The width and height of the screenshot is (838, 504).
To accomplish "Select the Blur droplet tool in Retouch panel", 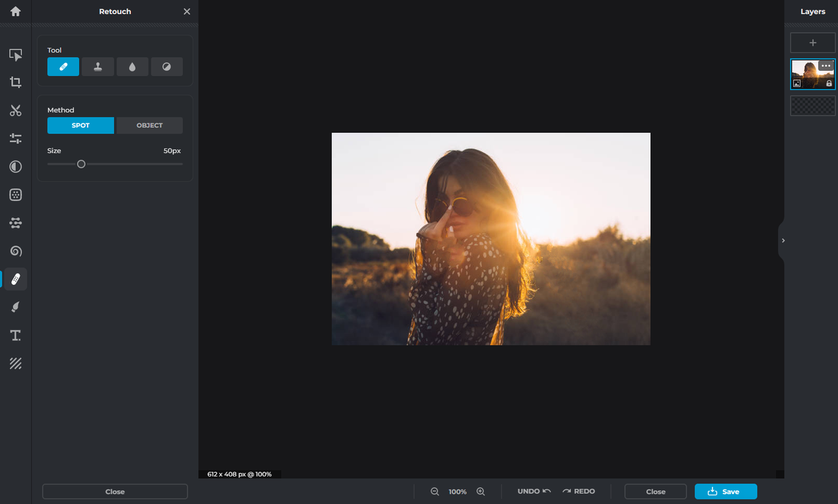I will point(132,66).
